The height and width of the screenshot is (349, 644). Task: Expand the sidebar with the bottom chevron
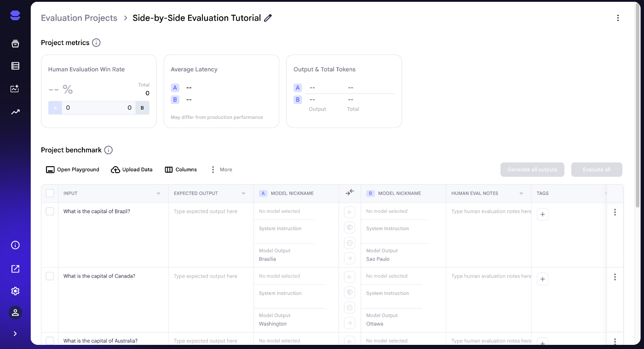(15, 334)
